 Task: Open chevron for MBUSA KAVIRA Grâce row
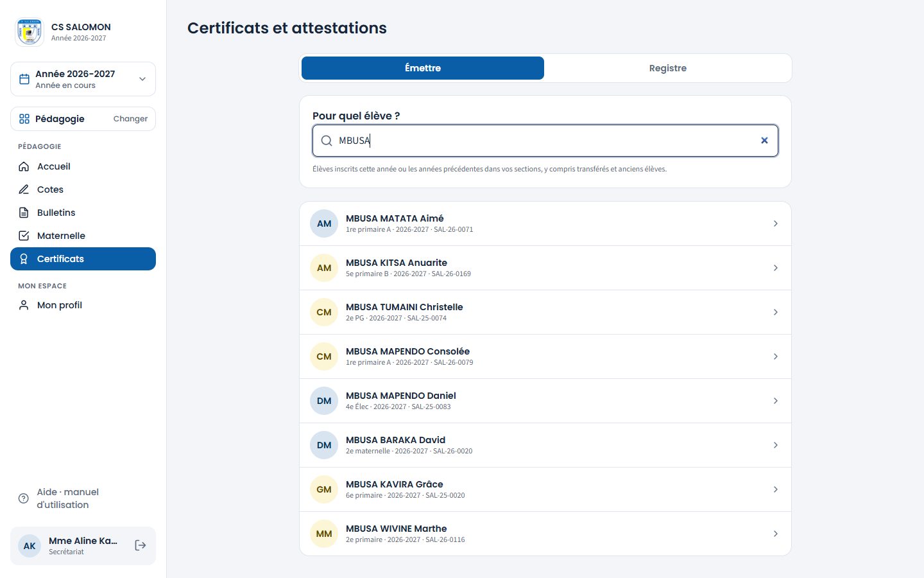click(x=775, y=489)
